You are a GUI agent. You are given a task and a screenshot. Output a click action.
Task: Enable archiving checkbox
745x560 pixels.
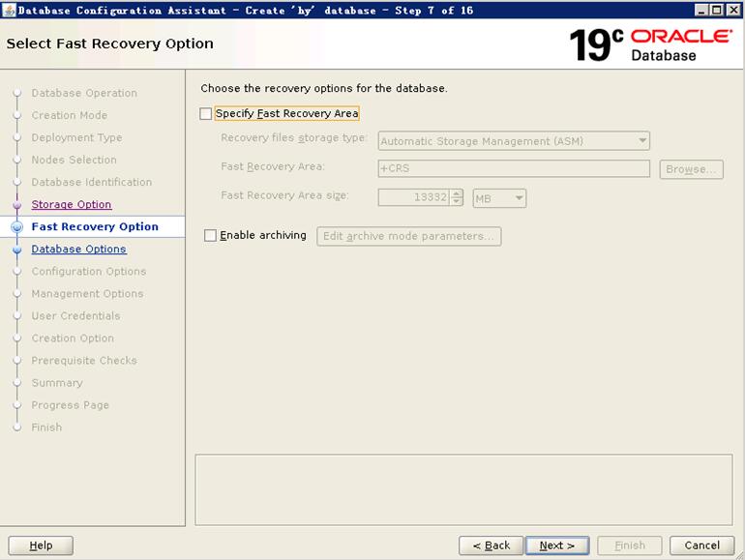pyautogui.click(x=210, y=236)
